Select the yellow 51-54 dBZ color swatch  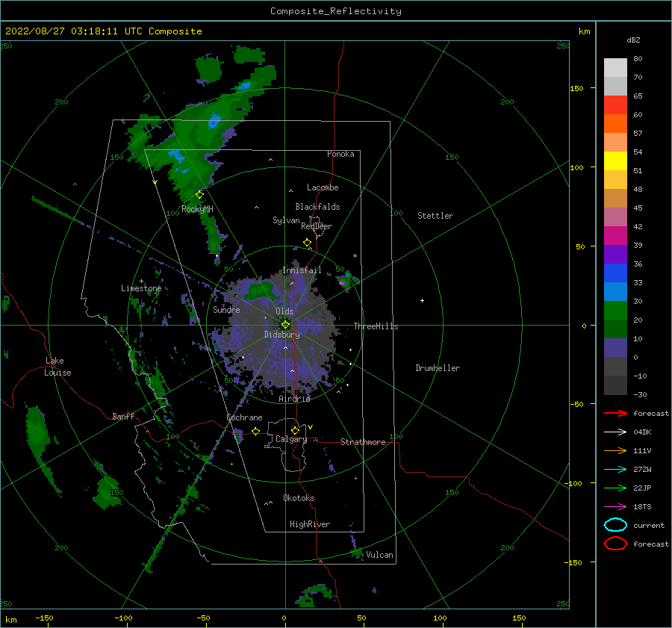coord(615,161)
